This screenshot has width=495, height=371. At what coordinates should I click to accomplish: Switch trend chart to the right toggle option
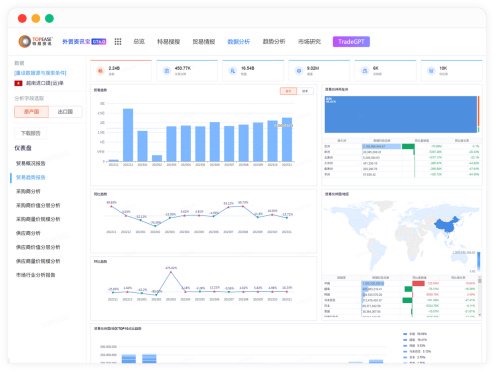pos(305,91)
